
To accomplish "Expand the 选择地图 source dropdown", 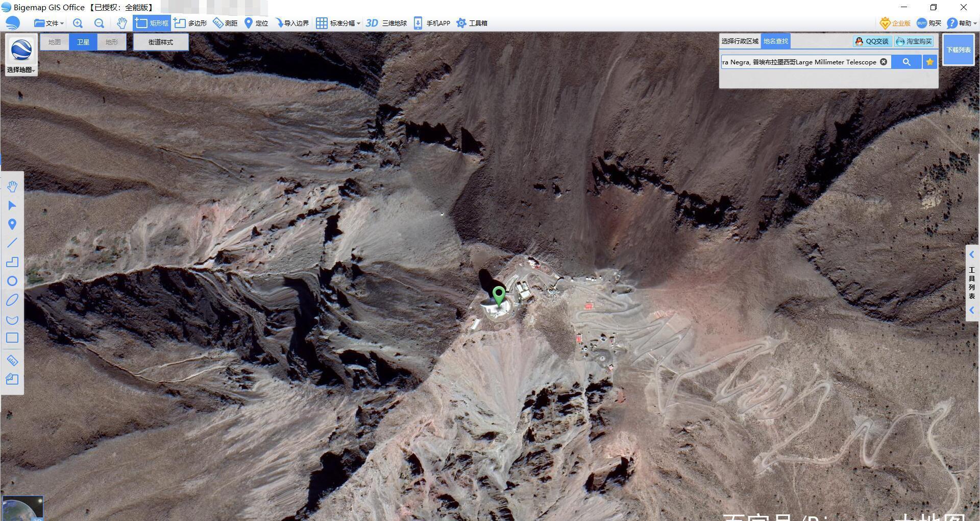I will point(21,69).
